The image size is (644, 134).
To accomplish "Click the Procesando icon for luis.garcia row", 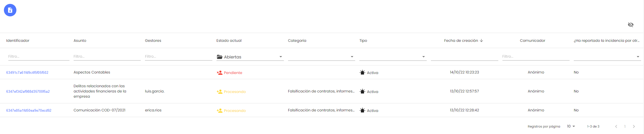I will pyautogui.click(x=220, y=92).
